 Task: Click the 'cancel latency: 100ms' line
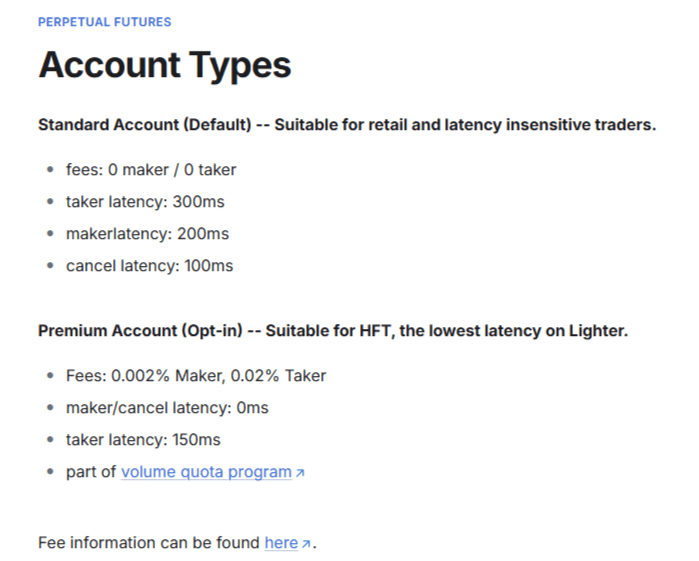coord(149,266)
